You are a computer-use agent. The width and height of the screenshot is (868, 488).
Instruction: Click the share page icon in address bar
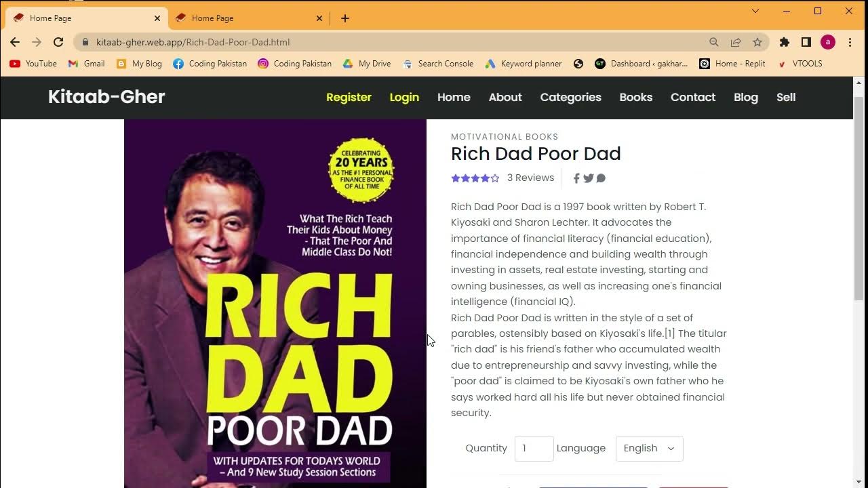click(736, 42)
